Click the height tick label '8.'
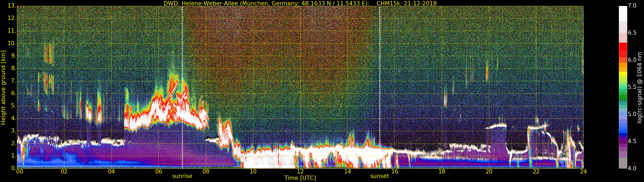The image size is (644, 182). [14, 68]
